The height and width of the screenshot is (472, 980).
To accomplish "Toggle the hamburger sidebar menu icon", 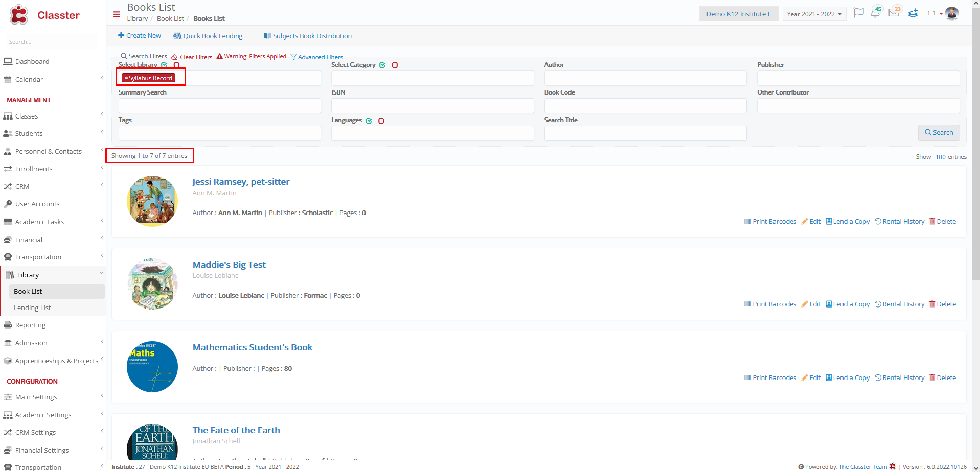I will coord(117,14).
